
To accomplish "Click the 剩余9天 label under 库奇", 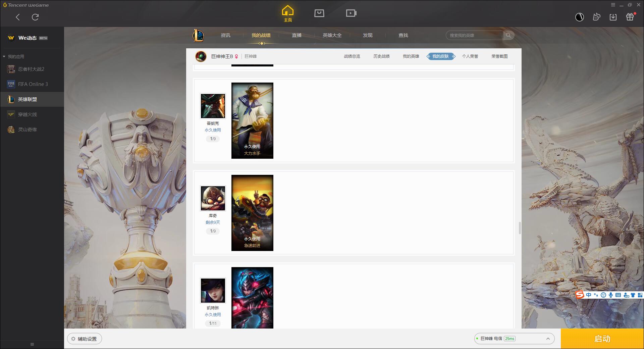I will [x=213, y=222].
